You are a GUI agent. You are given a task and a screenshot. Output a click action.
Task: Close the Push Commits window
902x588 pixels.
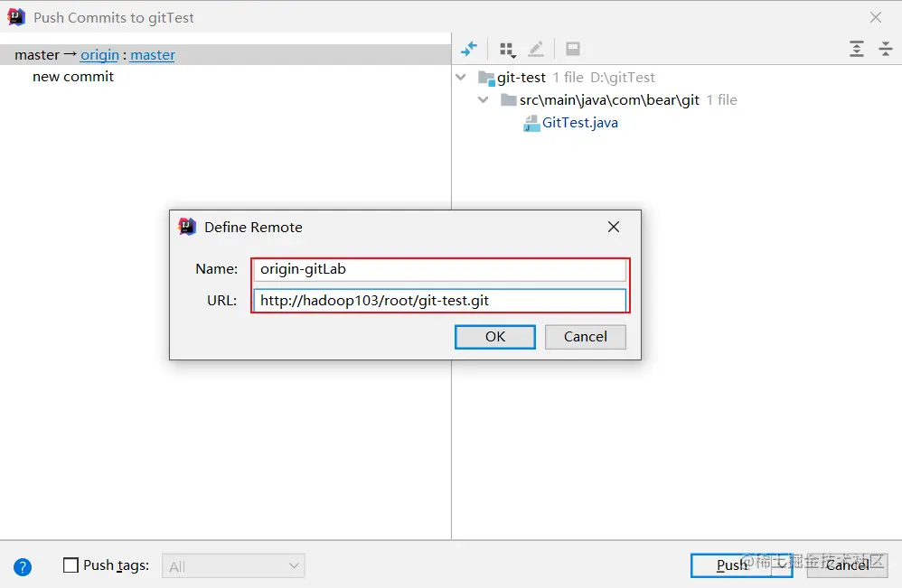tap(876, 17)
